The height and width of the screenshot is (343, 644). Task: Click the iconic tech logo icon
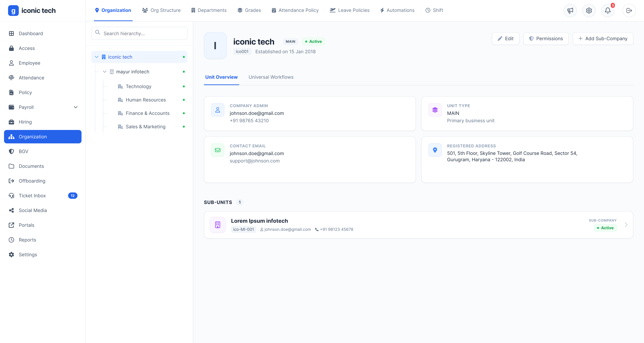tap(13, 11)
